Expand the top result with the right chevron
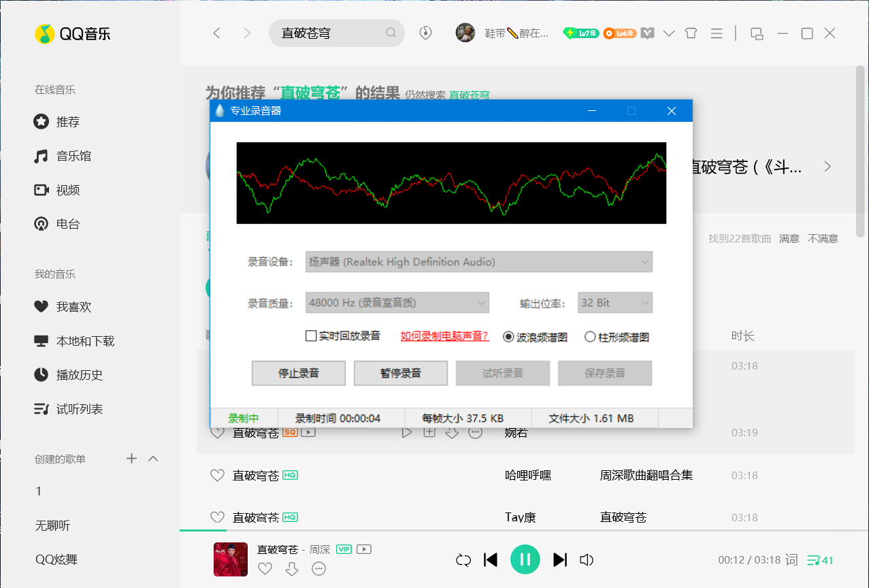 pyautogui.click(x=827, y=166)
